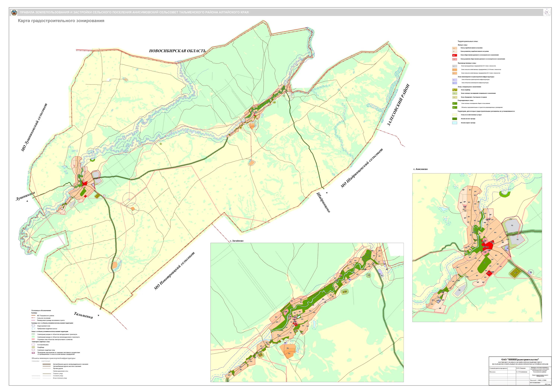Click the Земли лесного фонда green swatch
Image resolution: width=559 pixels, height=392 pixels.
454,119
